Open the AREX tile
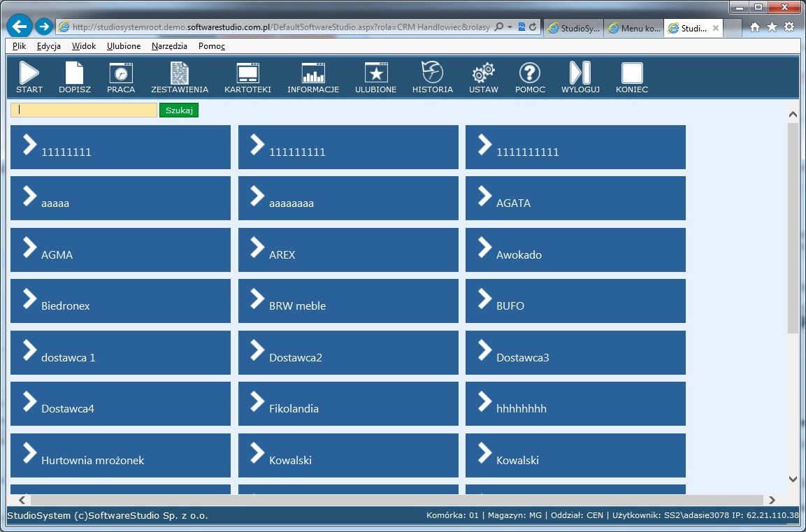Screen dimensions: 806x532 [349, 250]
